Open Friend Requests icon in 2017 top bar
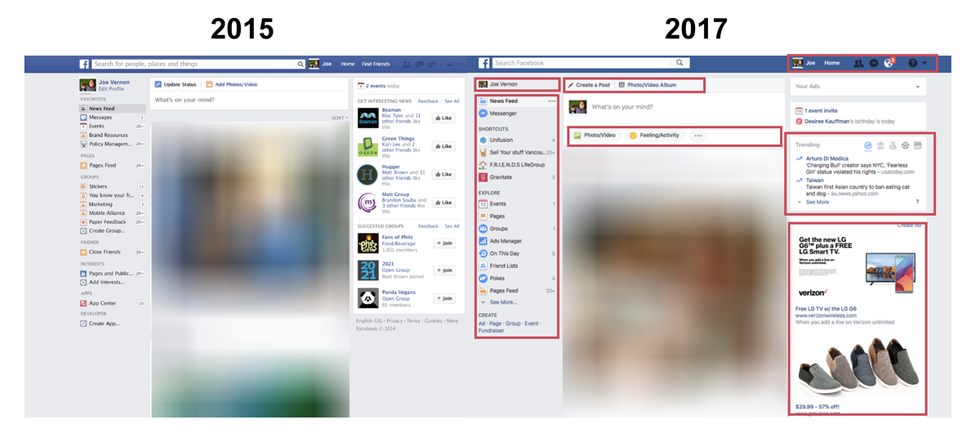 [858, 63]
